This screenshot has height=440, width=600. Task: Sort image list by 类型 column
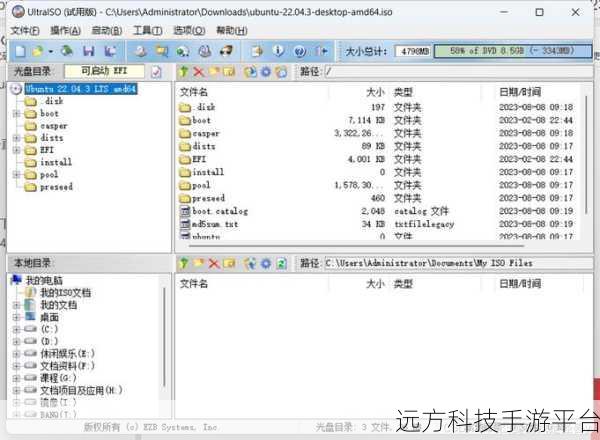pyautogui.click(x=403, y=92)
